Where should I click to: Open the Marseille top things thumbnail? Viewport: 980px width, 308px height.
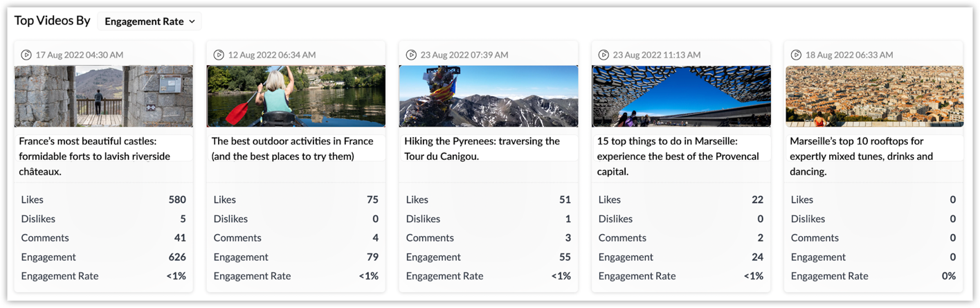click(x=681, y=96)
